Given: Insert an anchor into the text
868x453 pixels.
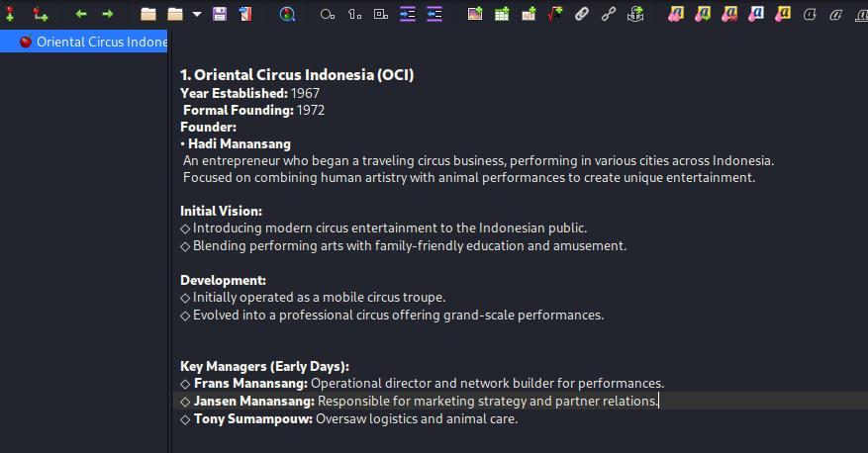Looking at the screenshot, I should 635,14.
